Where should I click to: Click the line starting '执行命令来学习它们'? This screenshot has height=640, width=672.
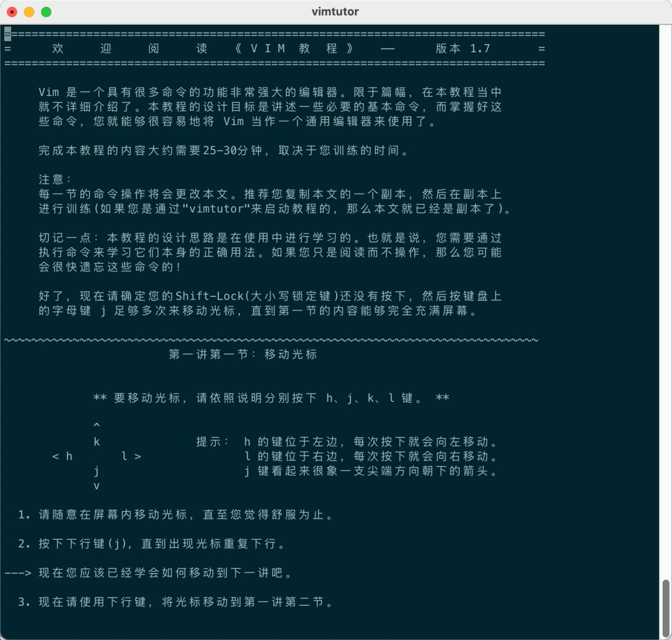point(270,253)
